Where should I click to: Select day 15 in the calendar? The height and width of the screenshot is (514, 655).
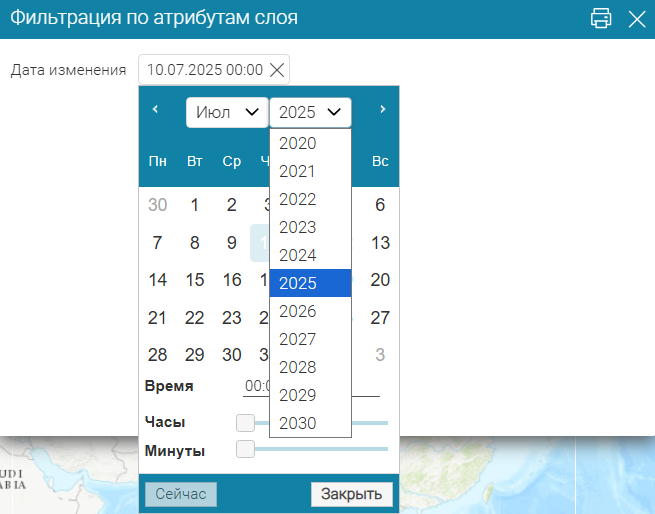(x=194, y=280)
